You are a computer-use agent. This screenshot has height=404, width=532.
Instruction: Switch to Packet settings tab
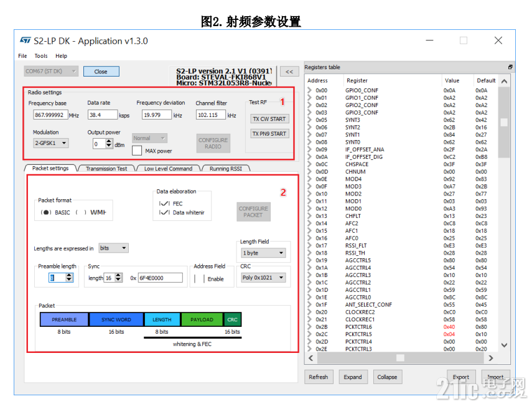[x=50, y=168]
